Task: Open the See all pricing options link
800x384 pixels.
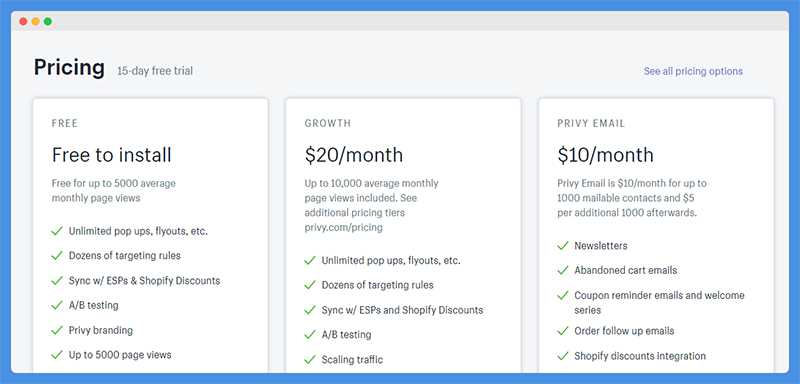Action: 693,71
